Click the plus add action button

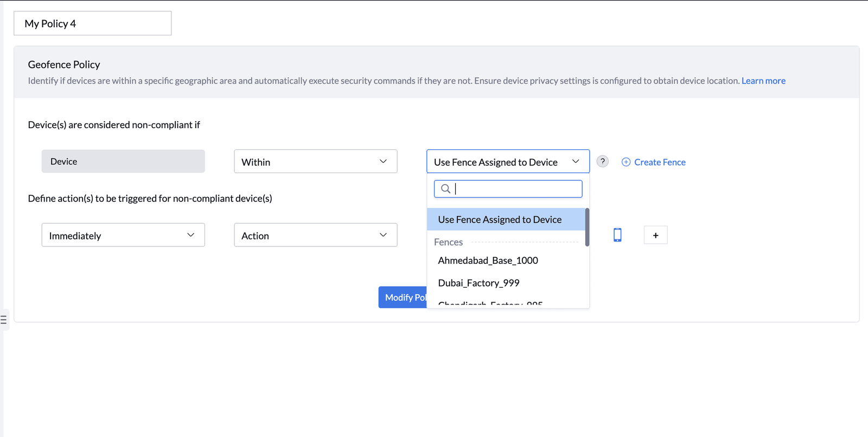[655, 235]
